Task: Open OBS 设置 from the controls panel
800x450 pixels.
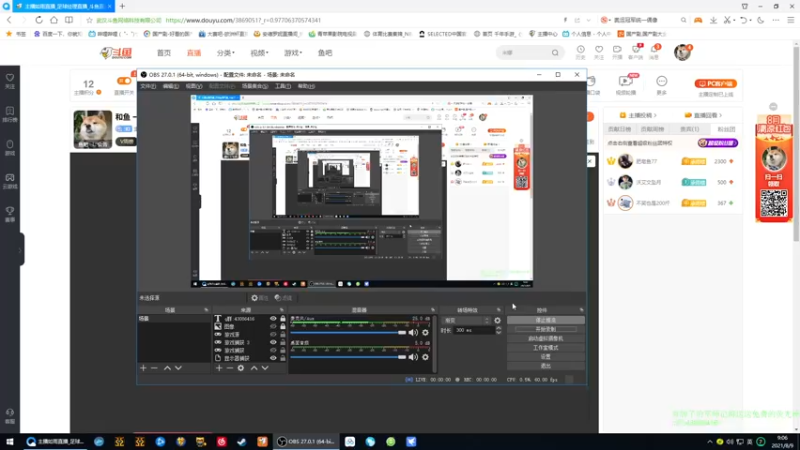Action: (x=545, y=357)
